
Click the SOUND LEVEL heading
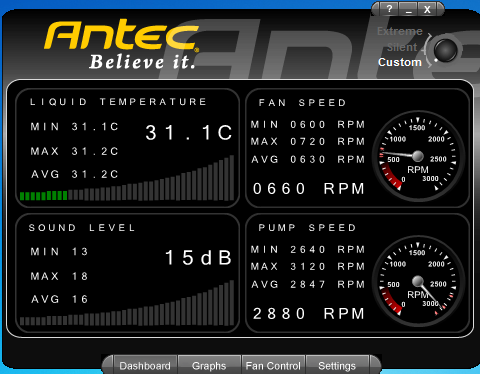pos(82,228)
